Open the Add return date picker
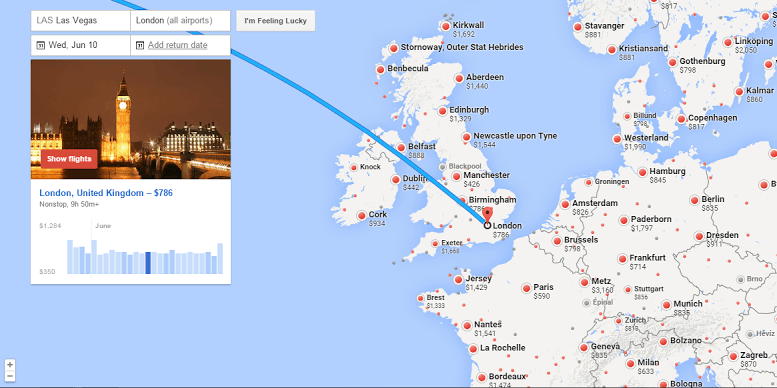 tap(180, 45)
